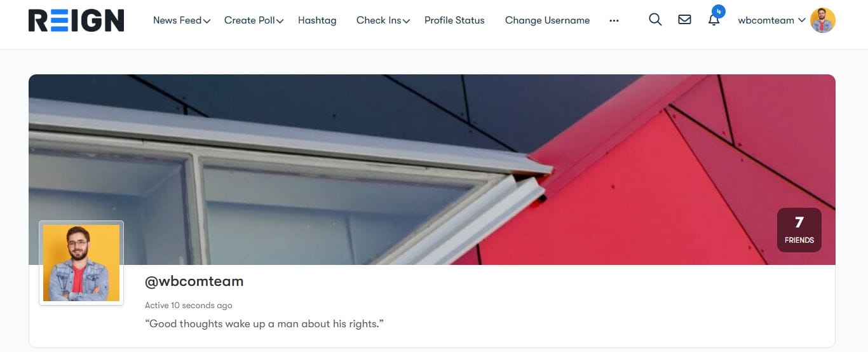The width and height of the screenshot is (868, 352).
Task: Open the wbcomteam account dropdown arrow
Action: click(x=802, y=20)
